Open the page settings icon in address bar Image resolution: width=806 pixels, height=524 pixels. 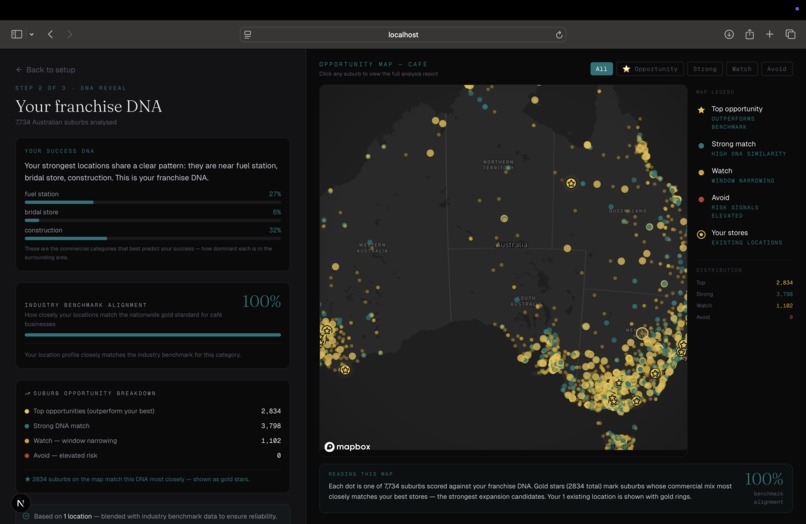tap(248, 34)
